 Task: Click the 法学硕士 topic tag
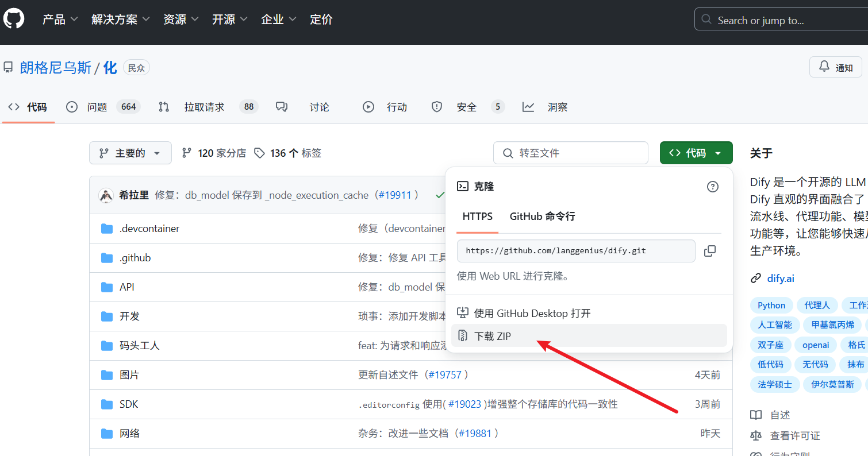[x=775, y=385]
